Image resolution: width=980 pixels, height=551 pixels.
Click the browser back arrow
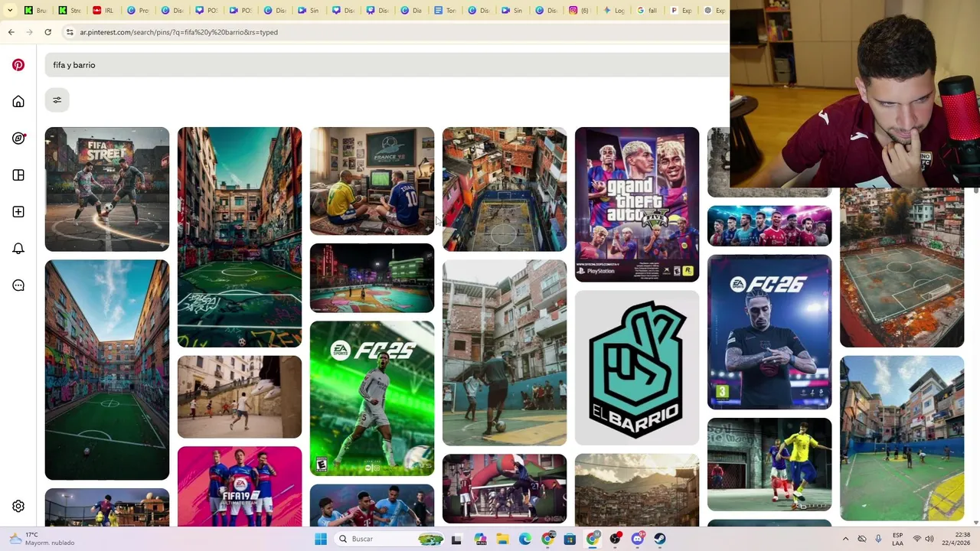[x=11, y=32]
